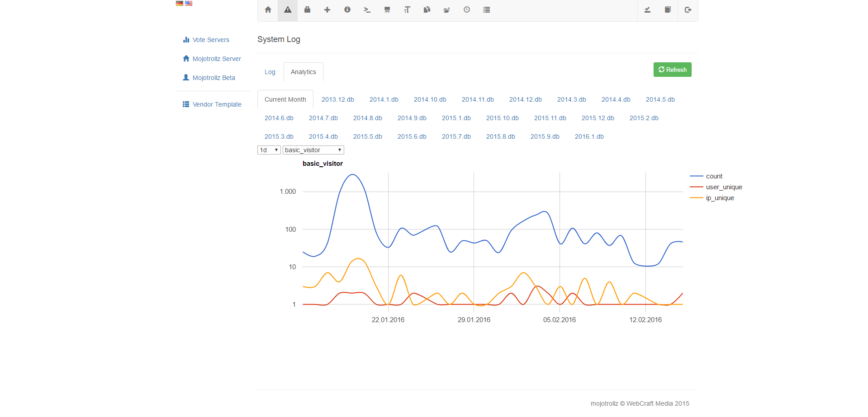868x417 pixels.
Task: Open the info circle icon
Action: click(347, 10)
